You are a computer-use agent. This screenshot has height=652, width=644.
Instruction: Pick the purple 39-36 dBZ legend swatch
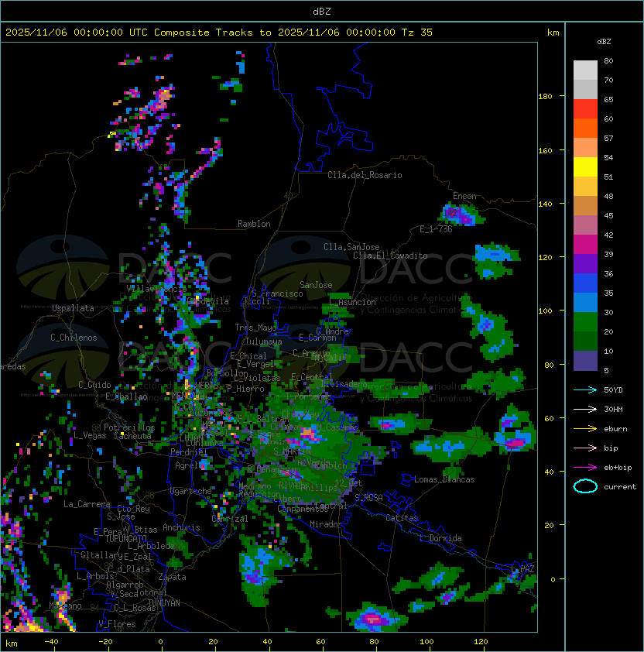pos(585,264)
